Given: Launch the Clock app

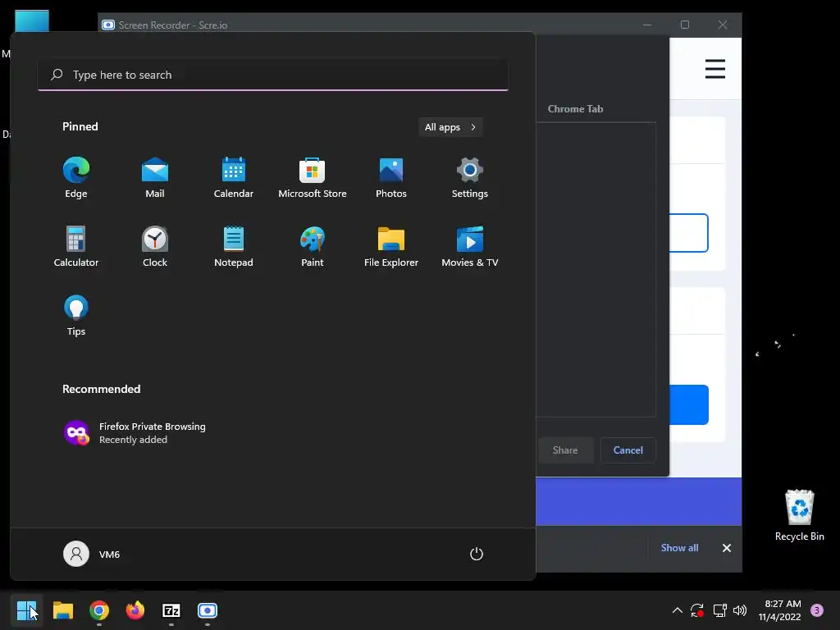Looking at the screenshot, I should click(155, 247).
